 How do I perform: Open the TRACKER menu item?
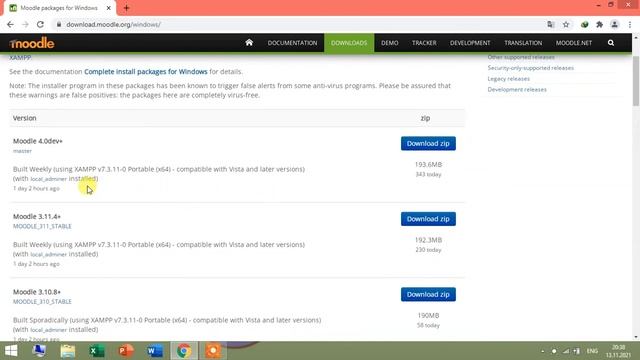coord(424,43)
